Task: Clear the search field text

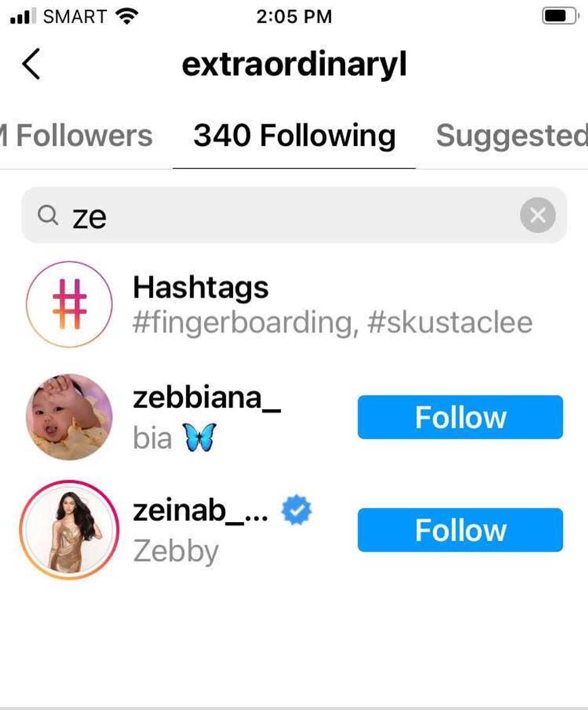Action: tap(538, 215)
